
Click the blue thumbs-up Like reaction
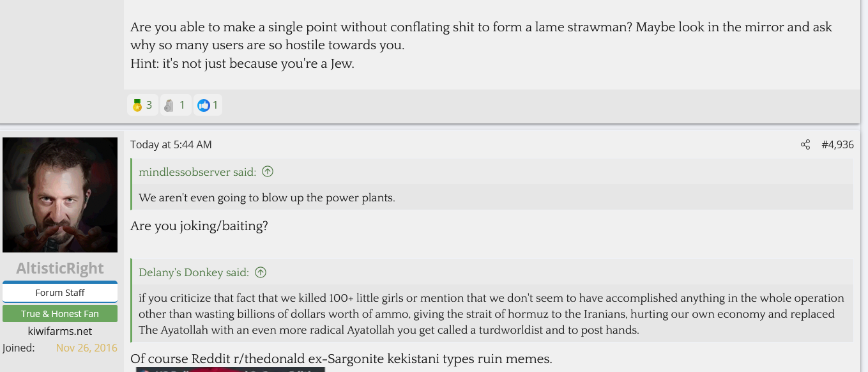204,105
